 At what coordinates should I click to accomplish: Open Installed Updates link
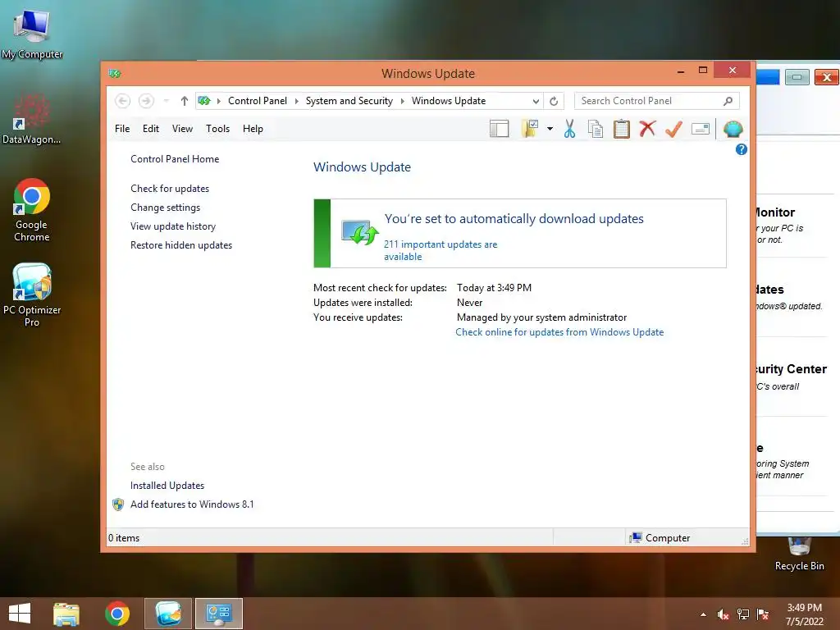[167, 486]
